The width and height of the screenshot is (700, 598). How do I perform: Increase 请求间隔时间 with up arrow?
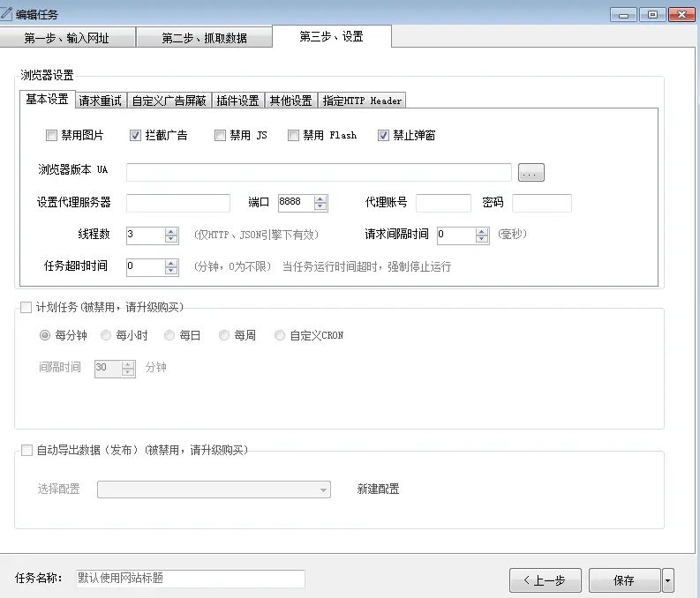(482, 231)
